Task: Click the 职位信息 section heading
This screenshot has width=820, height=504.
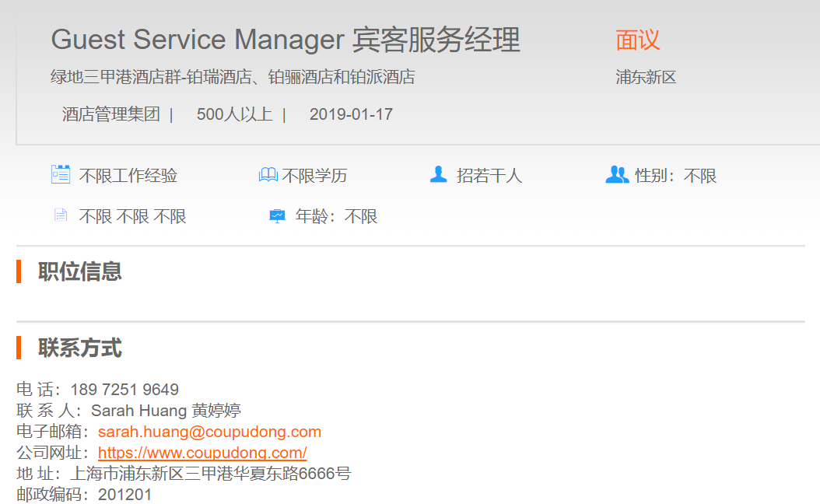Action: pyautogui.click(x=80, y=271)
